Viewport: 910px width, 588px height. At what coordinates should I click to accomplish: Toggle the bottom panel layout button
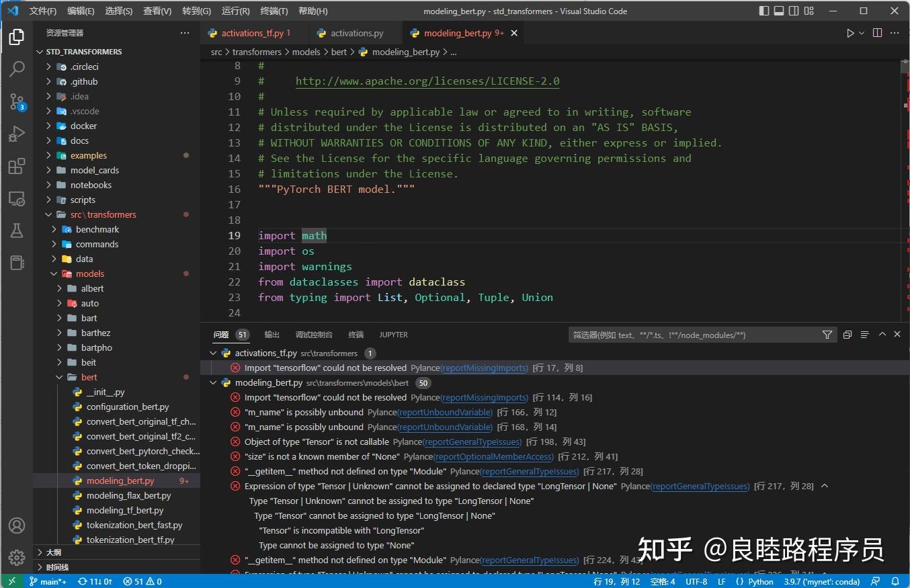coord(779,11)
